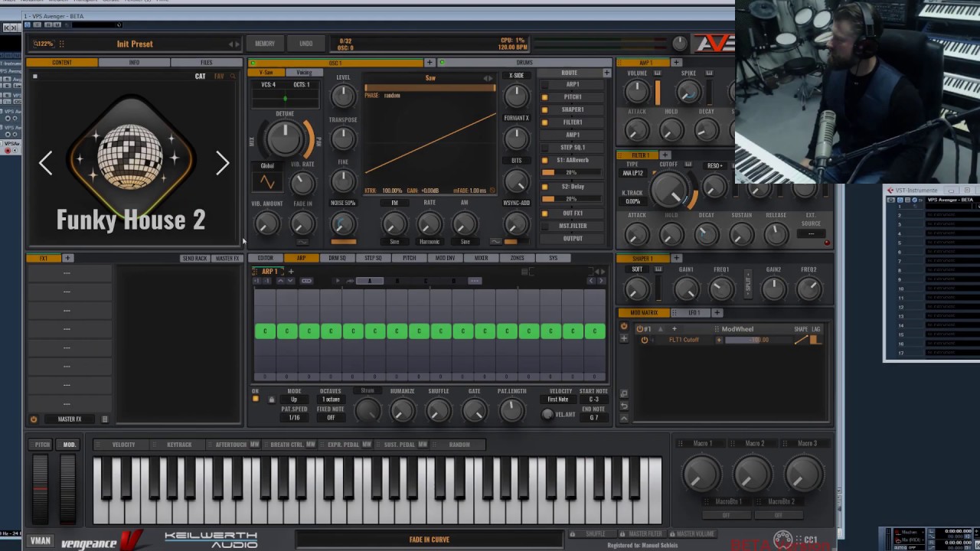Click the arpeggiator lock icon

click(271, 399)
